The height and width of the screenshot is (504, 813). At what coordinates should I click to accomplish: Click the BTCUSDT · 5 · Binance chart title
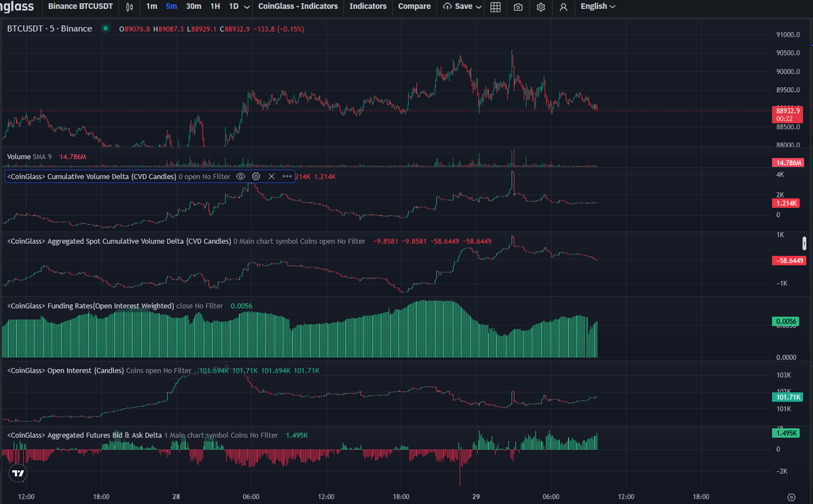[x=49, y=28]
